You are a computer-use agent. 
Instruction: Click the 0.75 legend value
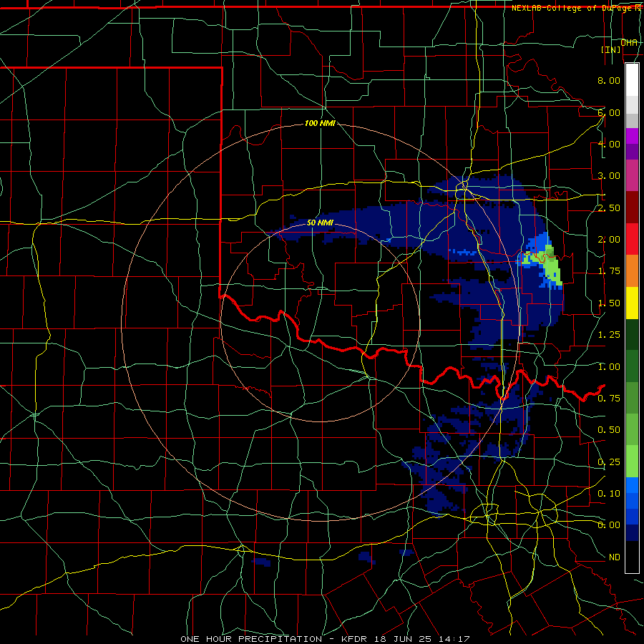[609, 399]
